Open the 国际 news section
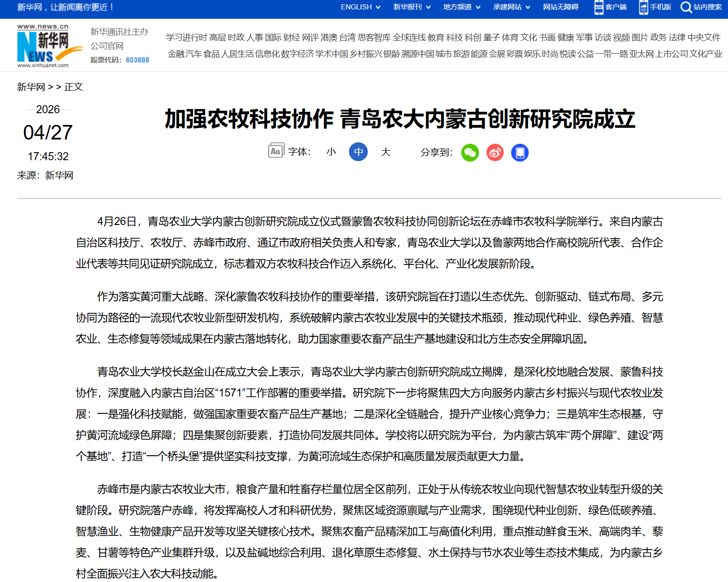This screenshot has width=728, height=582. coord(273,38)
